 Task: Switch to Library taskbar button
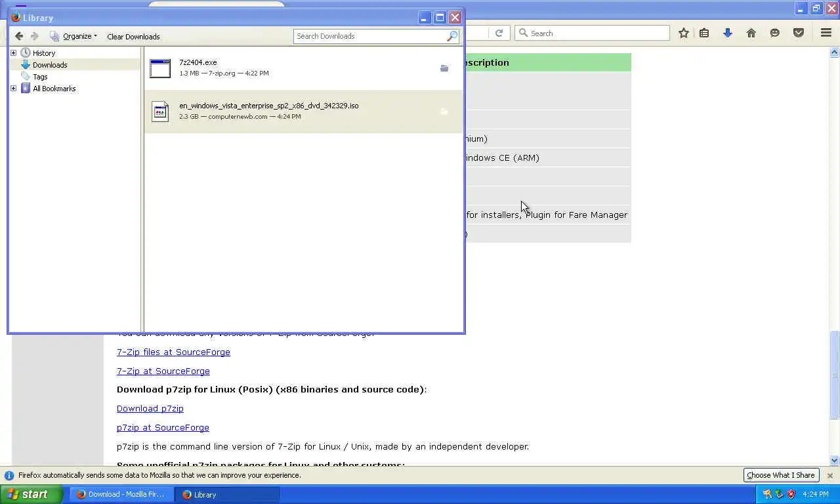(x=227, y=495)
